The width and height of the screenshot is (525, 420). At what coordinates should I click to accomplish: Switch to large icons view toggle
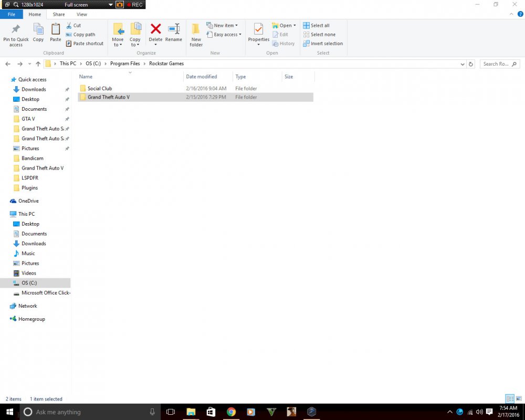tap(519, 398)
